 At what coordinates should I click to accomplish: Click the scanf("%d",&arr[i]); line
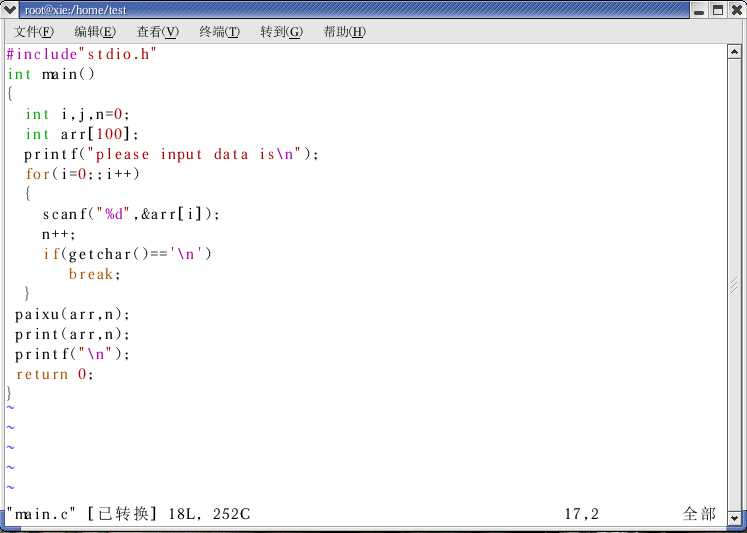pyautogui.click(x=131, y=214)
